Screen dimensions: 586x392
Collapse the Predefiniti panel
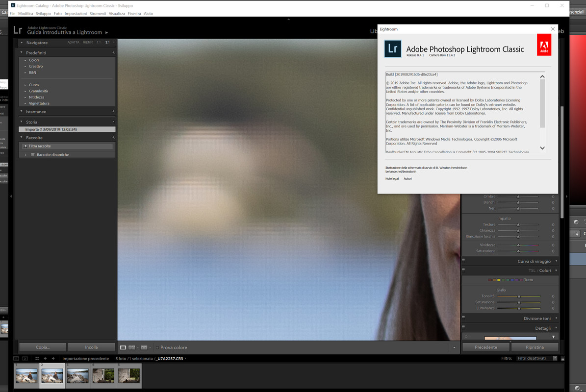21,52
